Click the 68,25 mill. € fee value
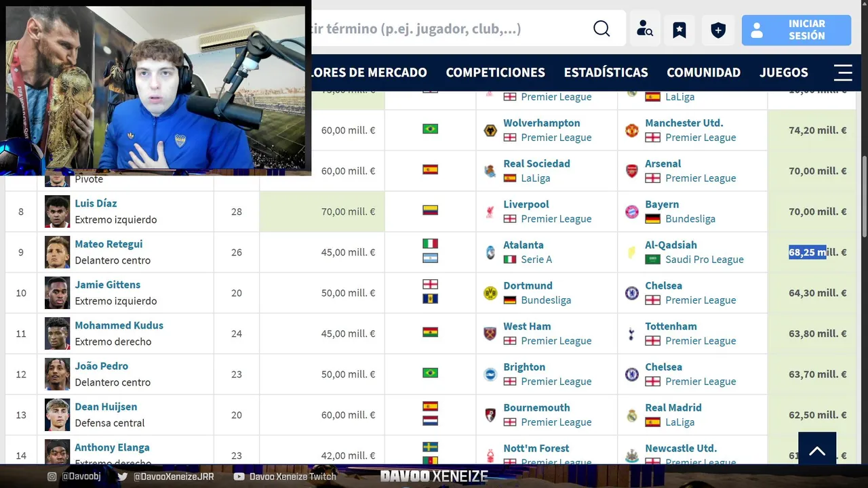 [x=818, y=252]
